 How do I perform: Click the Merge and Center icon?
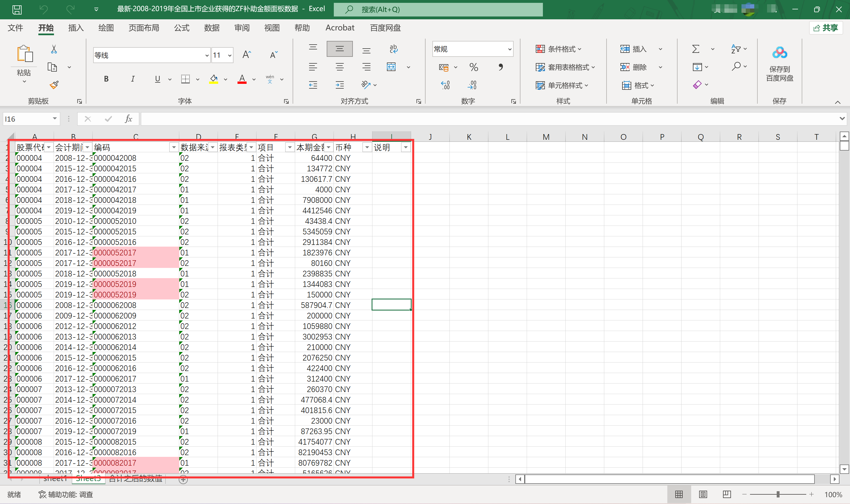pos(391,67)
